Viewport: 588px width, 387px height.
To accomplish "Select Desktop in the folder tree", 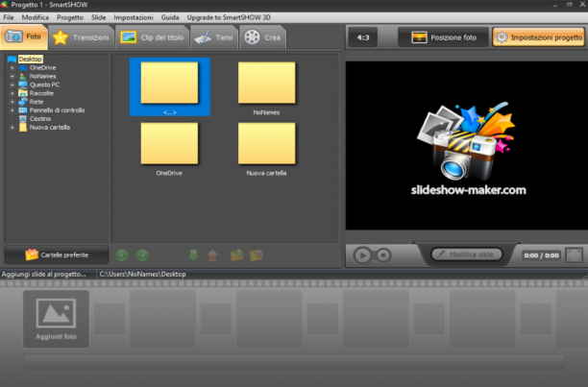I will point(30,59).
